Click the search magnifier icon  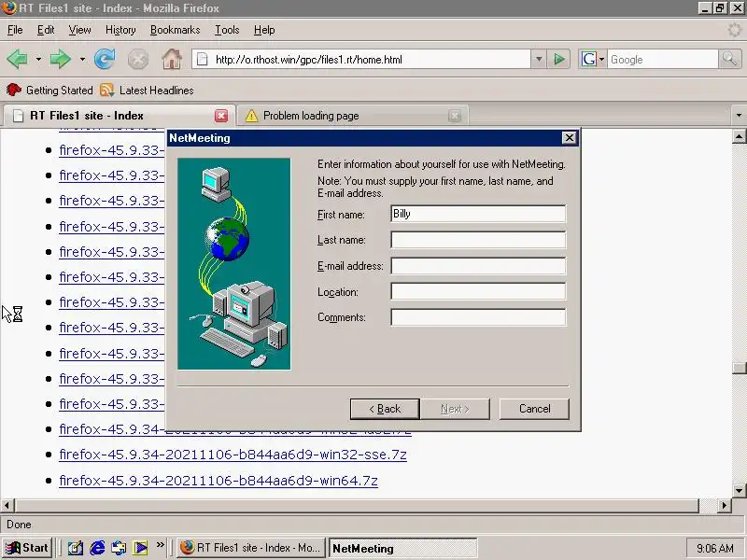pyautogui.click(x=729, y=60)
